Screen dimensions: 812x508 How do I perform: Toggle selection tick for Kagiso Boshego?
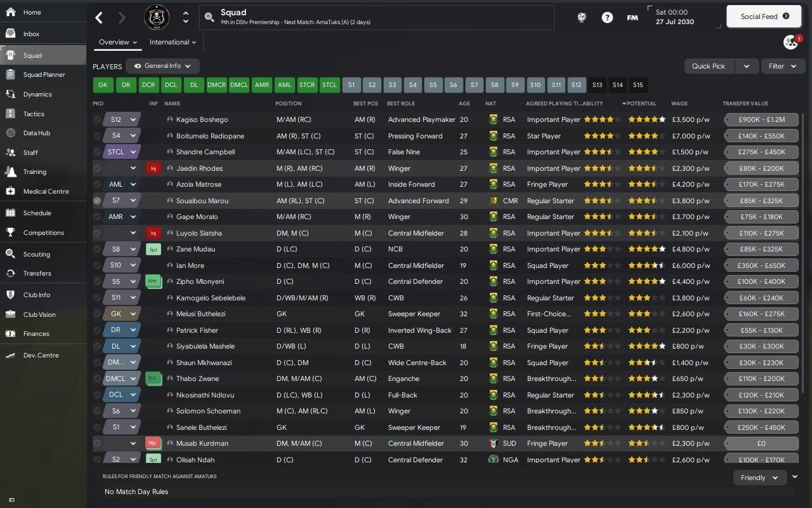point(97,119)
